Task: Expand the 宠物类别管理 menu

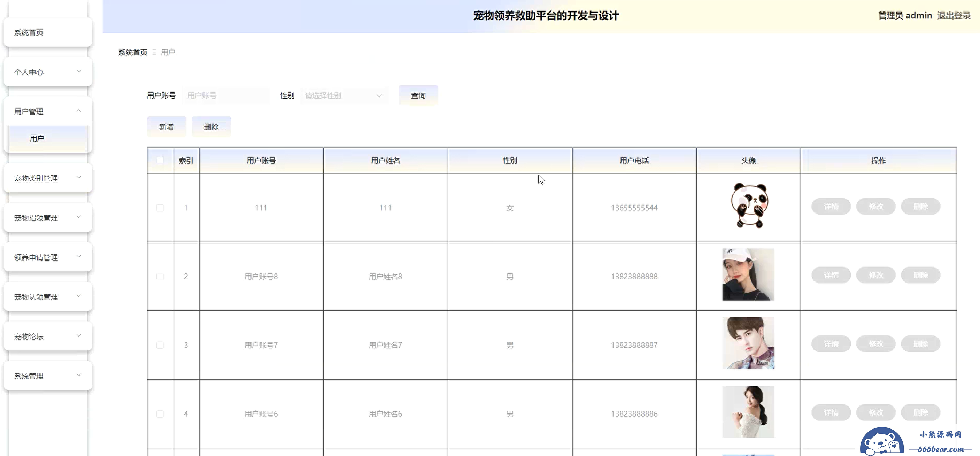Action: coord(48,178)
